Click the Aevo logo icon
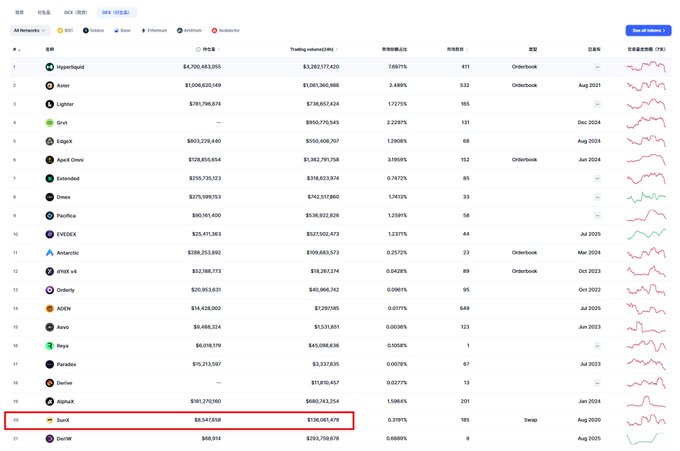This screenshot has width=680, height=451. pos(49,327)
